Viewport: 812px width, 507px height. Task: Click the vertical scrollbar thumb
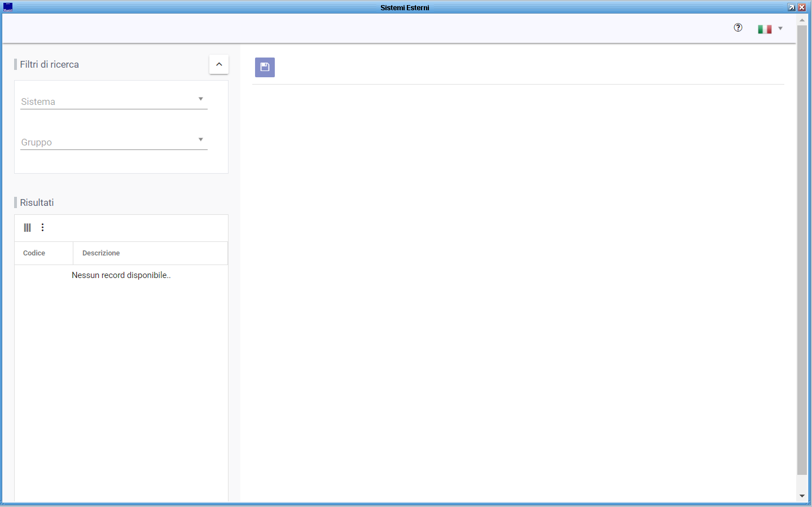(x=802, y=250)
